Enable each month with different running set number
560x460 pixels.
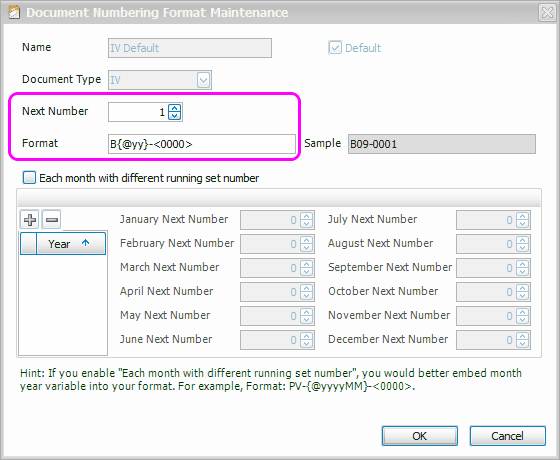tap(29, 178)
